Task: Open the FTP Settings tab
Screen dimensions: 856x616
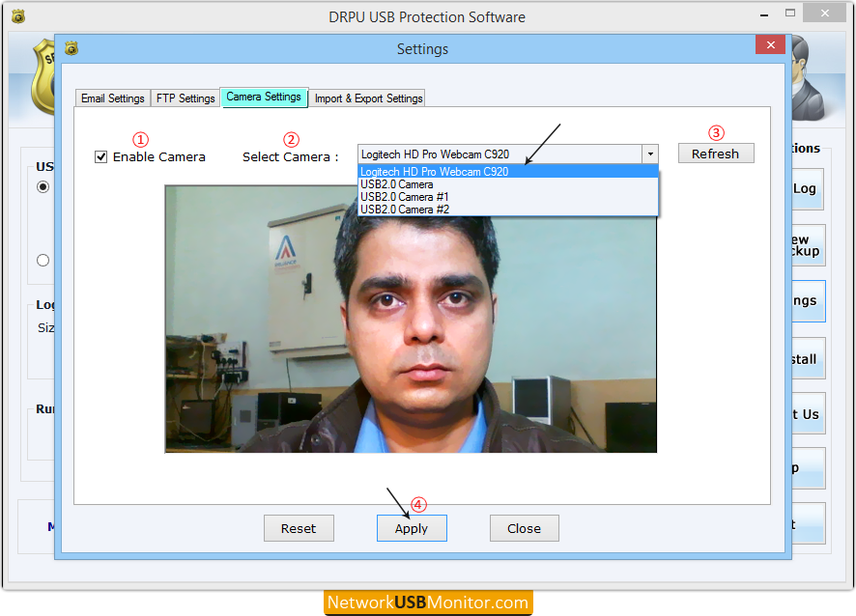Action: tap(185, 98)
